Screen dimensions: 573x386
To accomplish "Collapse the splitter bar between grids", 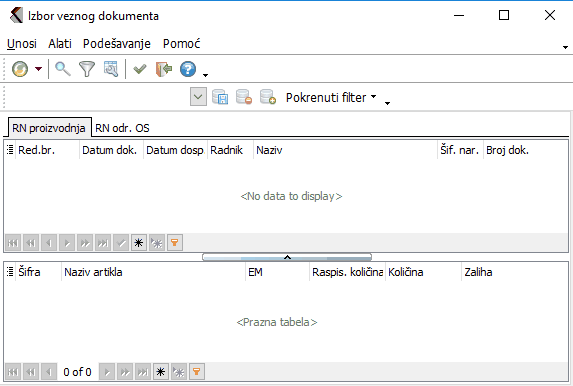I will click(x=287, y=257).
